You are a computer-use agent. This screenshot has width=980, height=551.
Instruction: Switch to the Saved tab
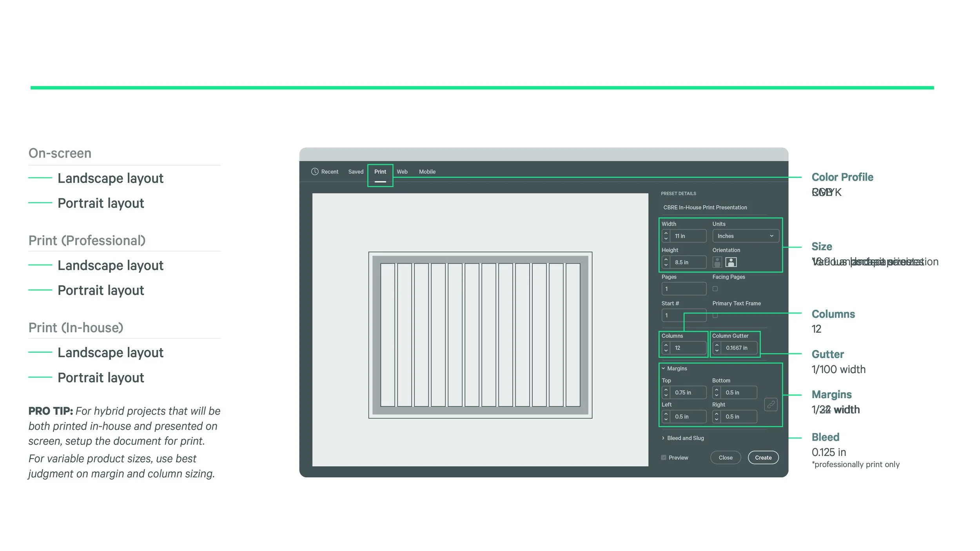click(356, 172)
